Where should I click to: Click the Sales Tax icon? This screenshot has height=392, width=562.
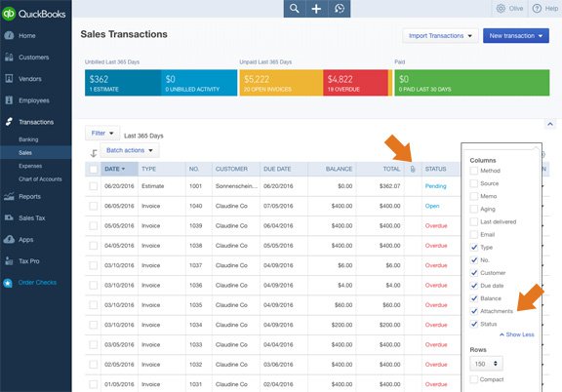(x=9, y=217)
